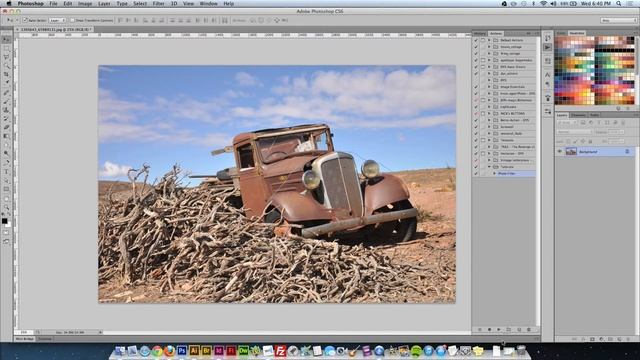Open the Window menu
The width and height of the screenshot is (640, 360).
pos(208,4)
